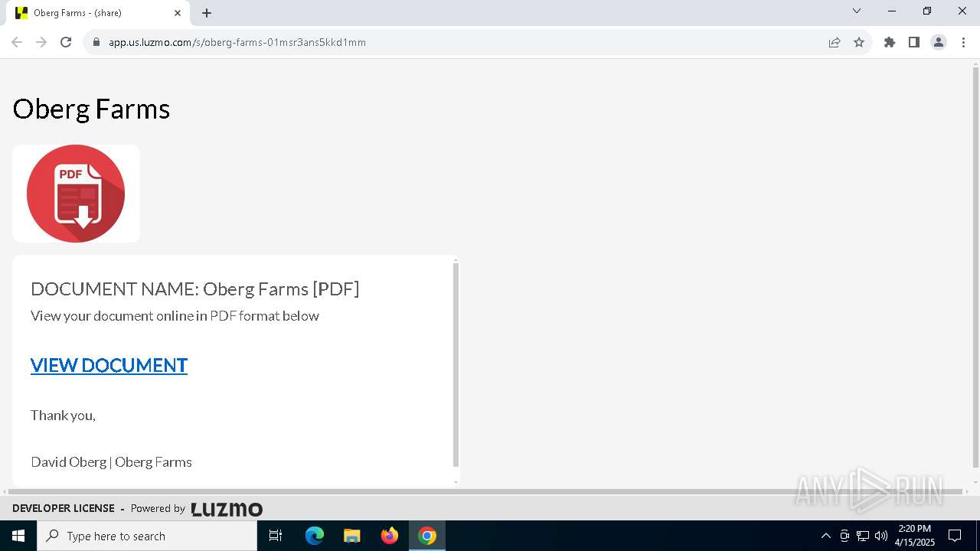Show hidden system tray icons
This screenshot has width=980, height=551.
825,536
